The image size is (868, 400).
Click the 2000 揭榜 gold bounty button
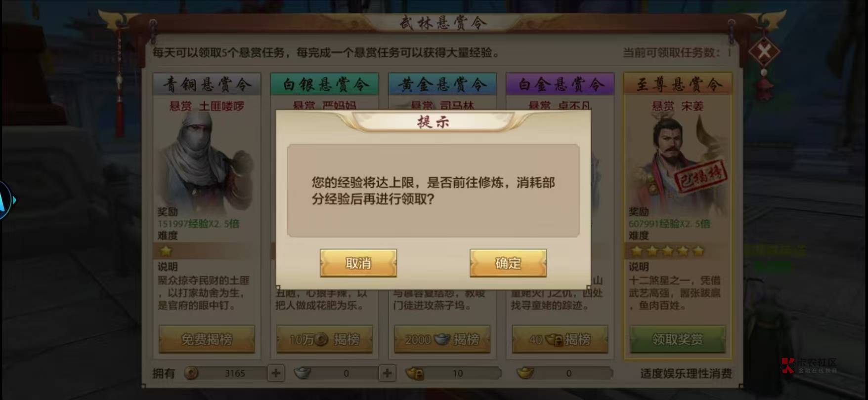[442, 339]
